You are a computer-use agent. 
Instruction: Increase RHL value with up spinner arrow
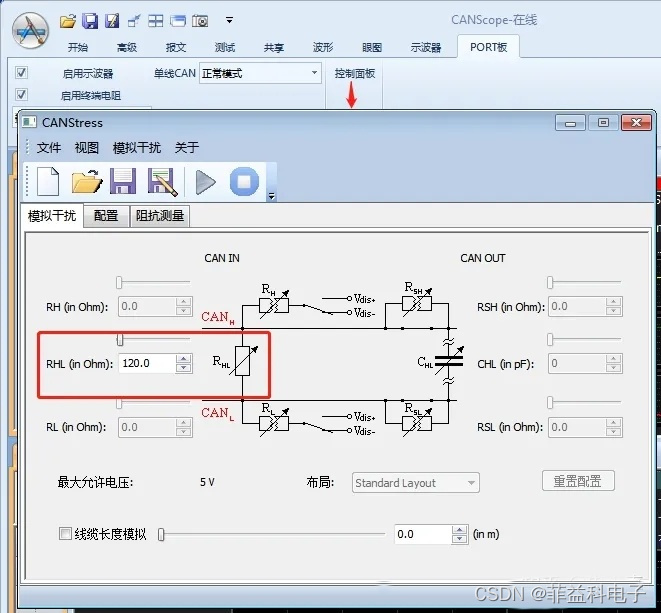click(x=183, y=358)
